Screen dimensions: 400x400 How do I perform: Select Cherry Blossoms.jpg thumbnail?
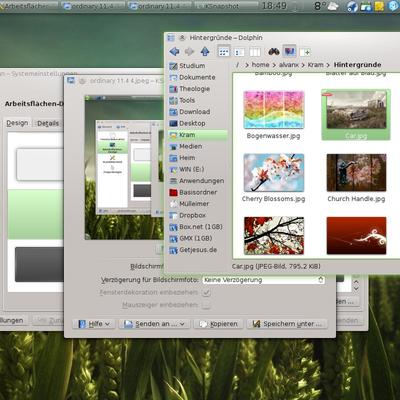click(x=274, y=173)
